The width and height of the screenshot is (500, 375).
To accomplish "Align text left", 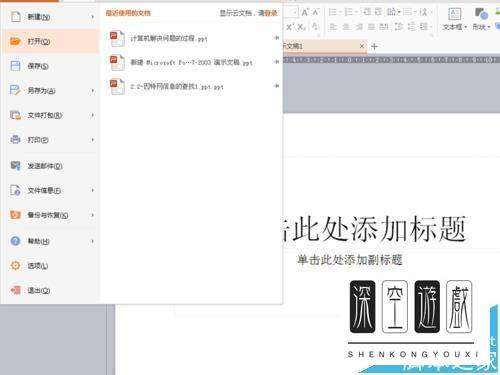I will 333,27.
